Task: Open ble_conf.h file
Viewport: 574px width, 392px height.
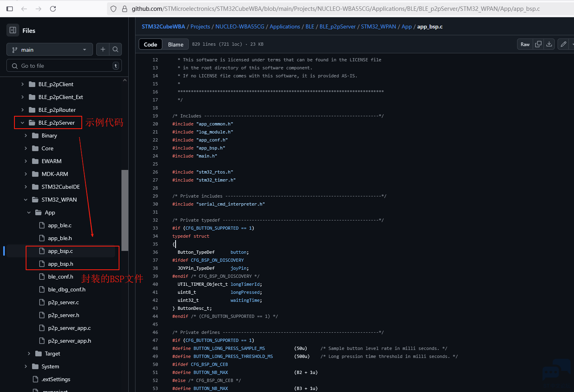Action: coord(61,277)
